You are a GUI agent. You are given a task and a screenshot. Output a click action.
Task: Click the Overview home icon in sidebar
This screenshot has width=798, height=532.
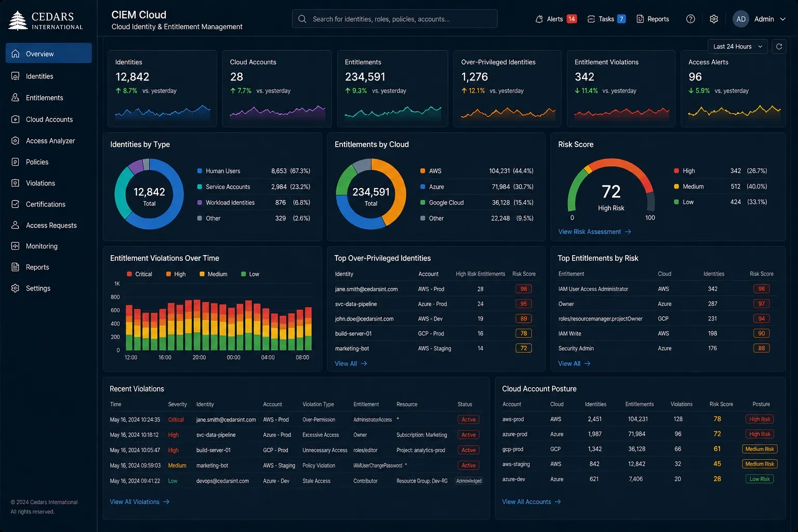tap(16, 54)
